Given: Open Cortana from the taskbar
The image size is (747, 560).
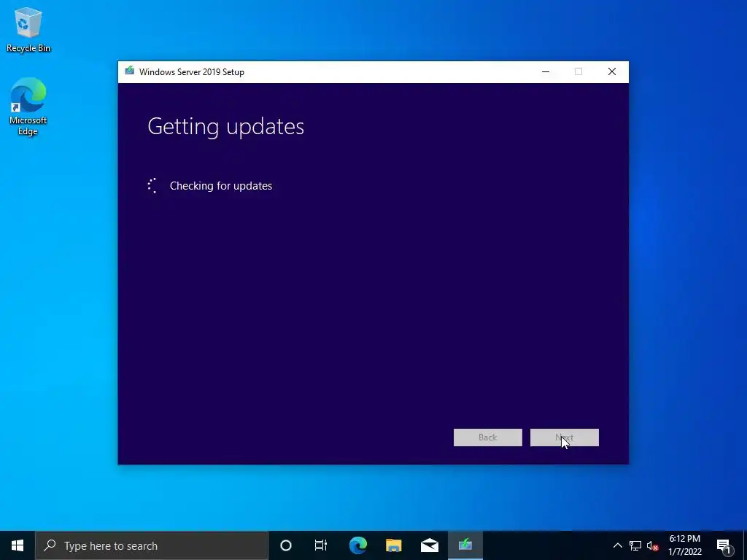Looking at the screenshot, I should coord(286,545).
